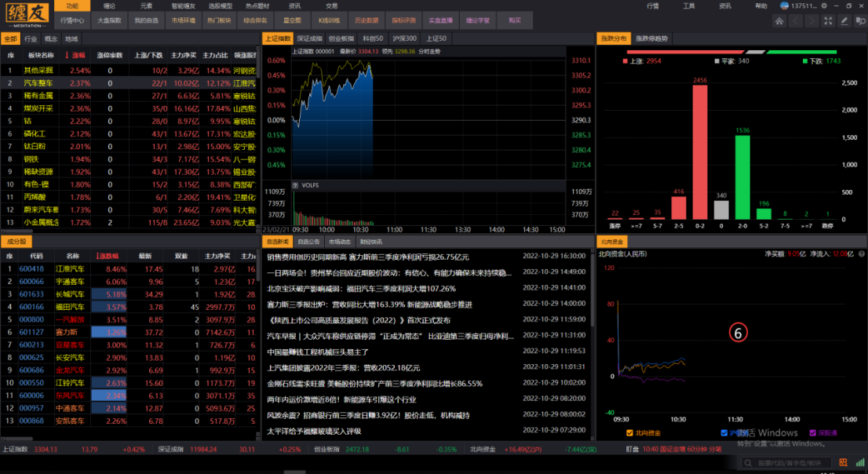Click the pencil edit icon
868x474 pixels.
point(844,20)
